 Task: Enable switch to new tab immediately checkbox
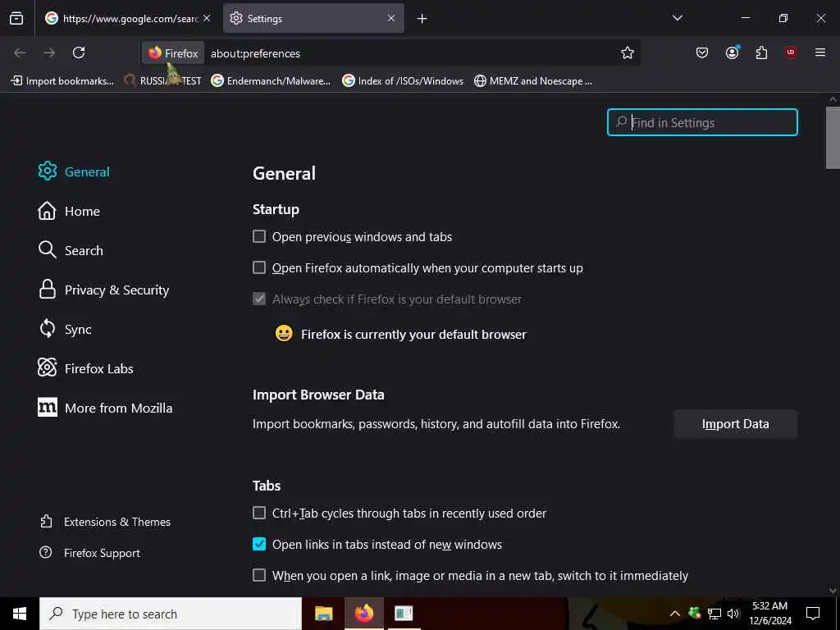click(259, 575)
